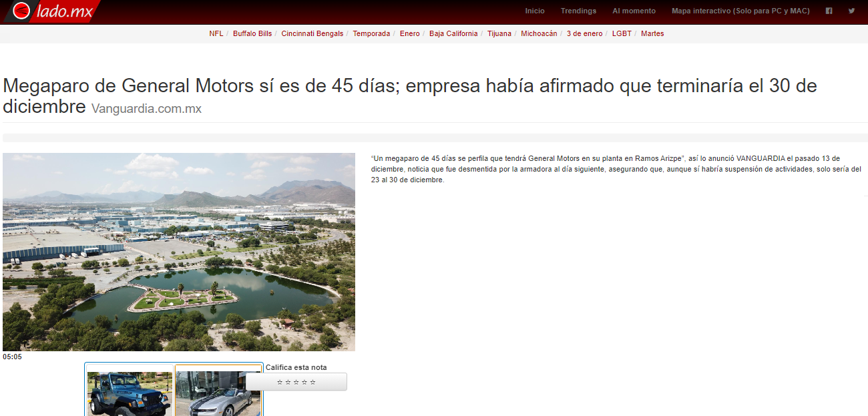
Task: Click the 05:05 timestamp under the photo
Action: coord(12,357)
